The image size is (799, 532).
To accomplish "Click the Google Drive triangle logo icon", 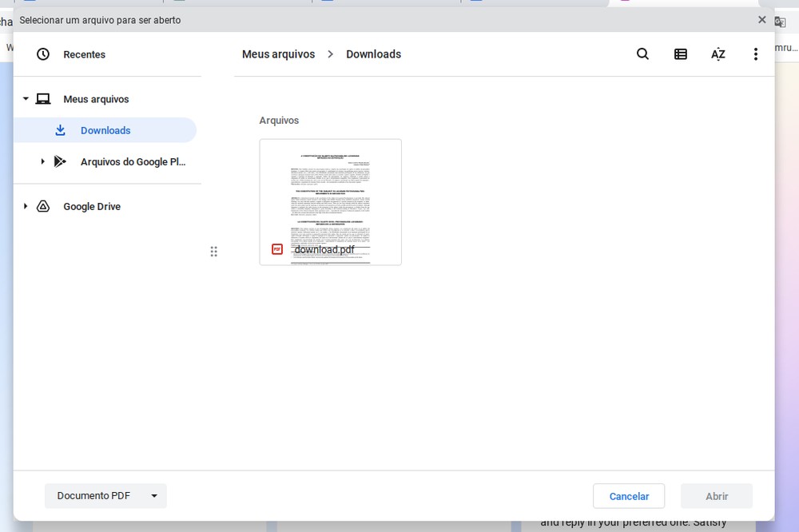I will click(43, 206).
